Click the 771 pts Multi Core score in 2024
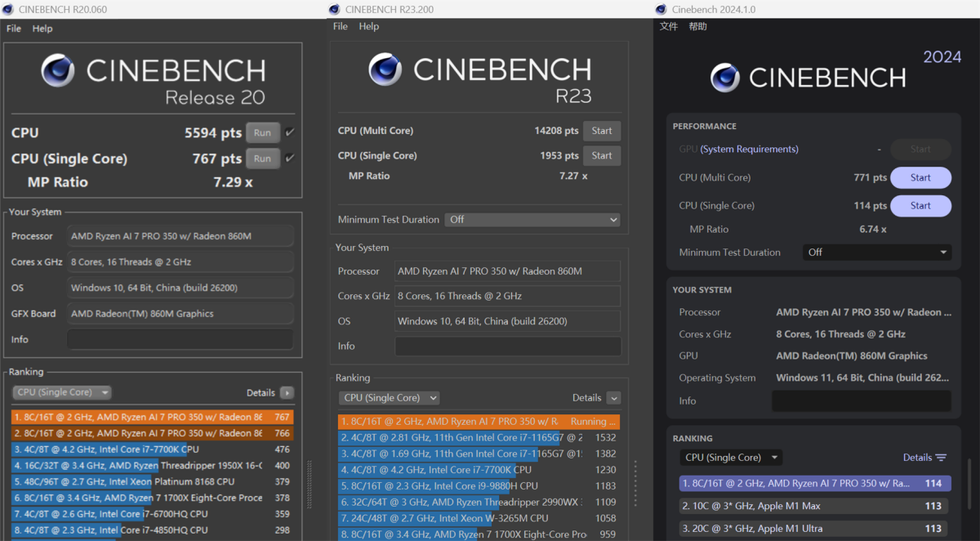The image size is (980, 541). tap(870, 177)
